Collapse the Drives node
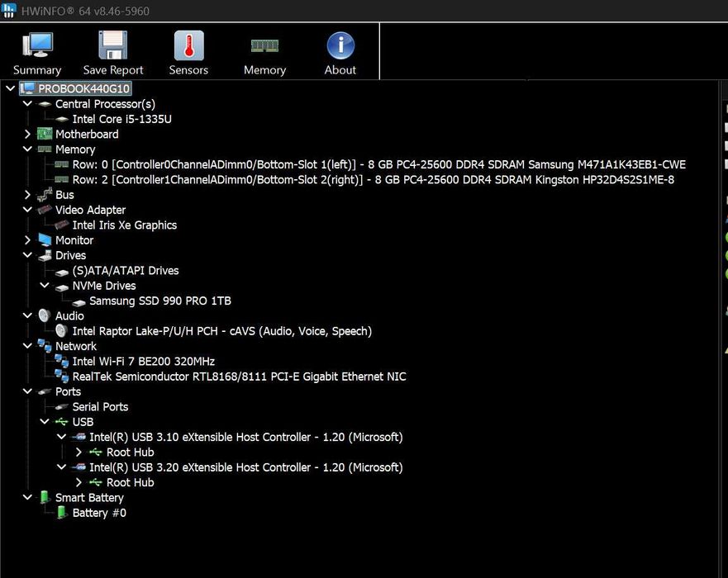Screen dimensions: 728x578 pyautogui.click(x=27, y=254)
